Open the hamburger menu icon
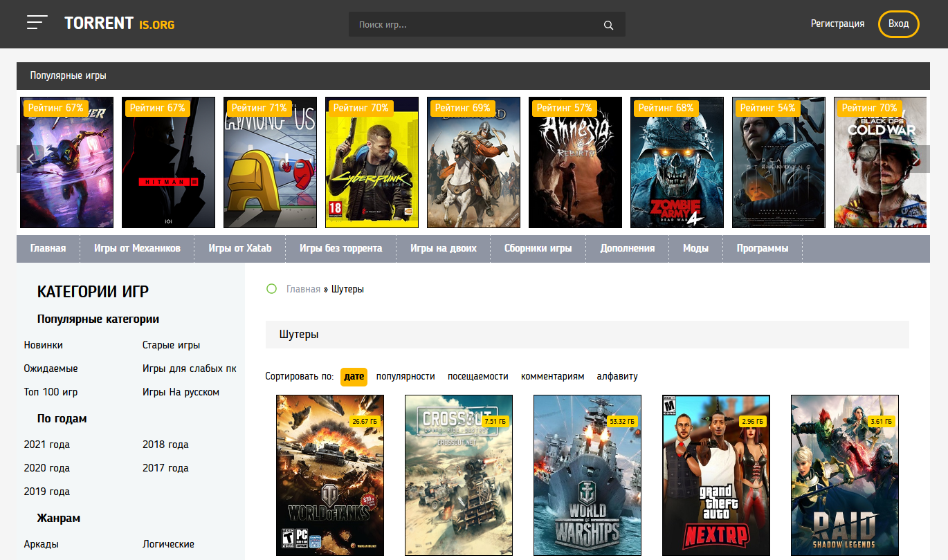The image size is (948, 560). (x=37, y=22)
